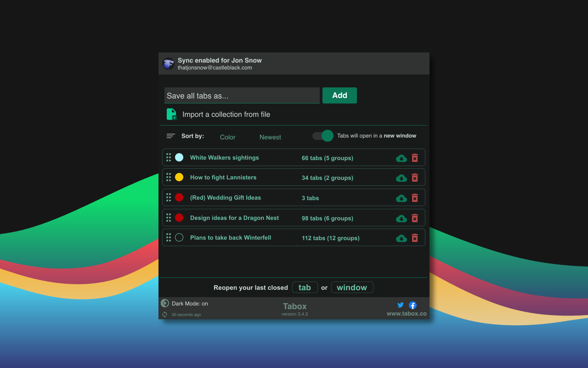The width and height of the screenshot is (588, 368).
Task: Open the Dark Mode icon in the footer
Action: [164, 303]
